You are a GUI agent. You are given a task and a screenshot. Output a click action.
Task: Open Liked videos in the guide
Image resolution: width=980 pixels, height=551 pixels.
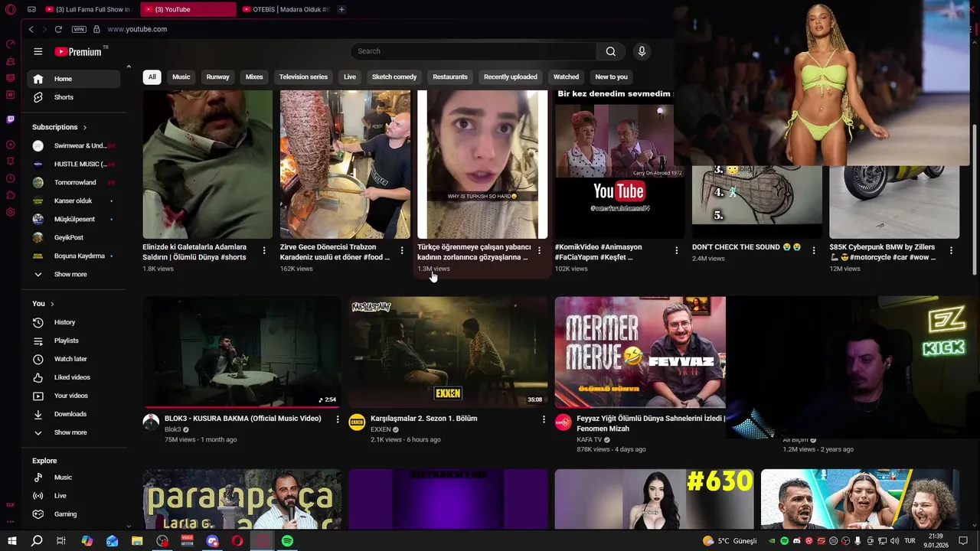click(x=73, y=377)
